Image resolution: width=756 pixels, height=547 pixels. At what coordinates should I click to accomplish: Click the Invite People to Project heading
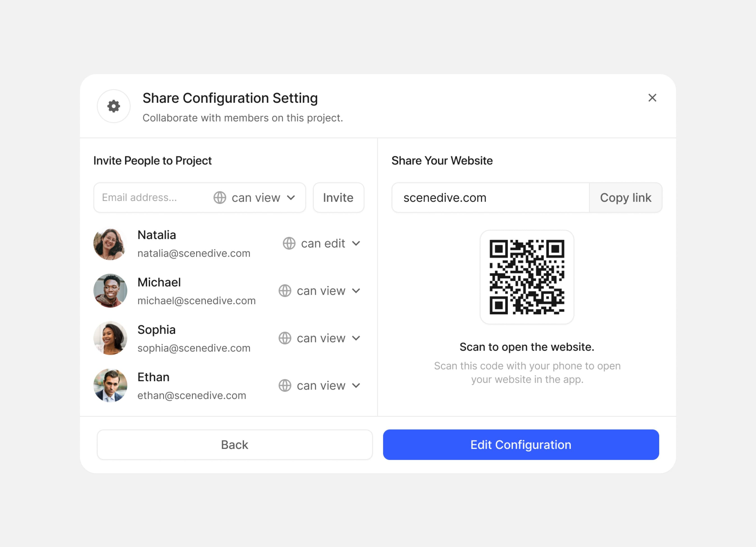coord(152,161)
